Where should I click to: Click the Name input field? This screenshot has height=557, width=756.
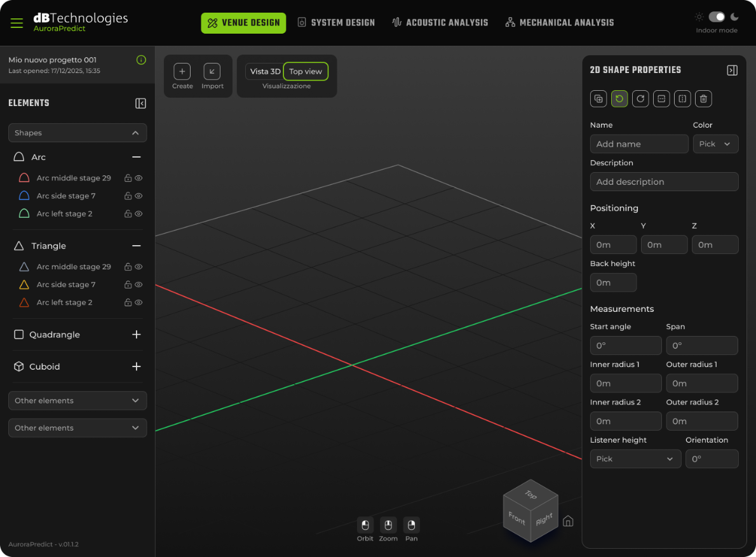coord(639,144)
